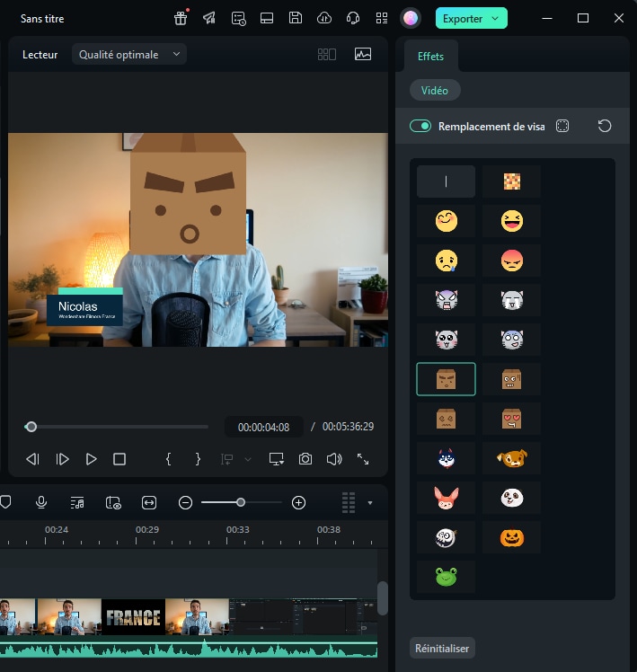
Task: Select the Vidéo sub-tab
Action: [x=435, y=91]
